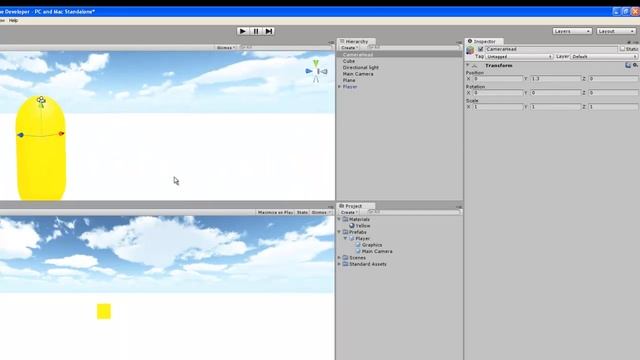Click the object name field in Inspector

(551, 49)
